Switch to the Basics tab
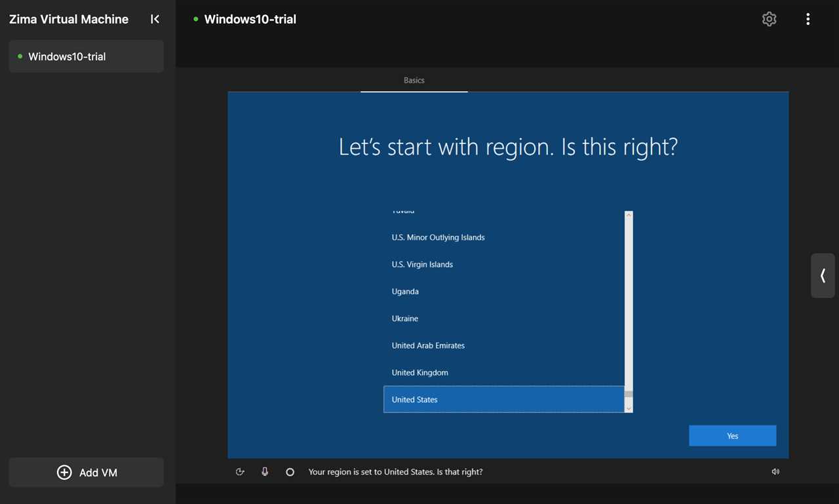This screenshot has height=504, width=839. point(414,80)
